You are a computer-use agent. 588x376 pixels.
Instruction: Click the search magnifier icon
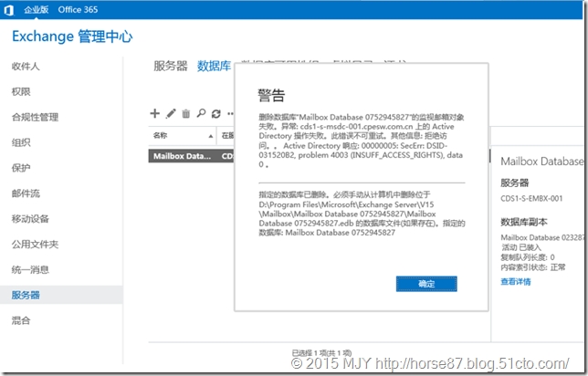pyautogui.click(x=201, y=113)
